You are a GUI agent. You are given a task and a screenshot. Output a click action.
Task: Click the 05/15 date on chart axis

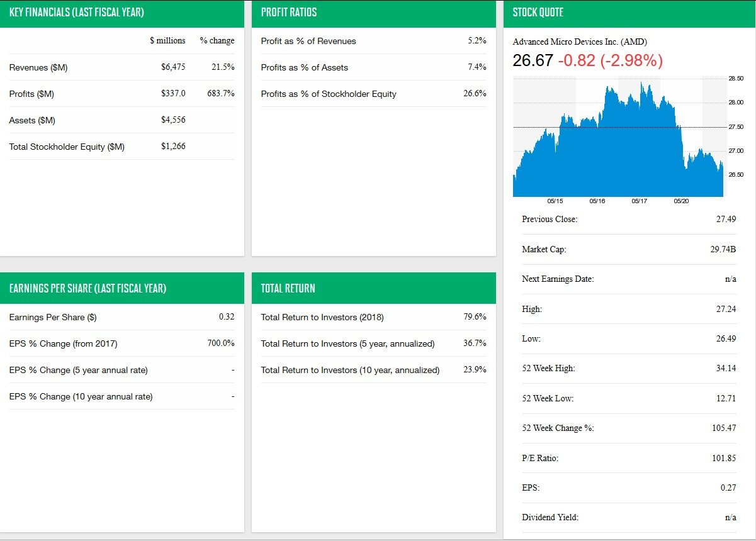click(555, 201)
